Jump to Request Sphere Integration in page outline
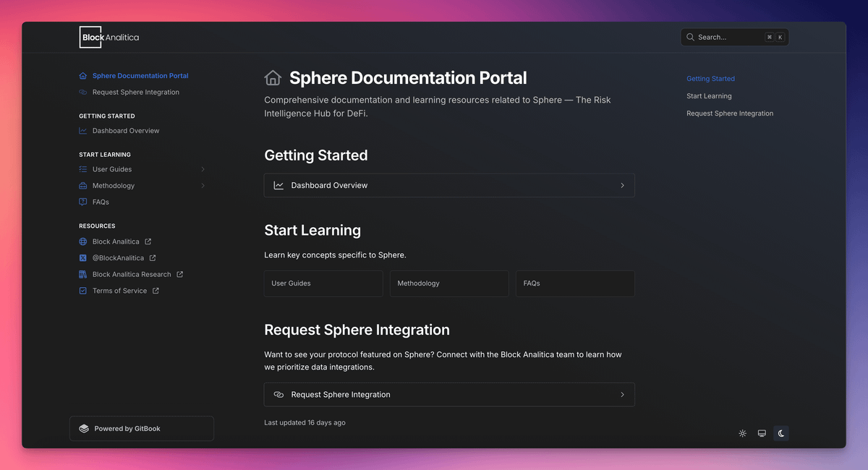 (x=730, y=114)
